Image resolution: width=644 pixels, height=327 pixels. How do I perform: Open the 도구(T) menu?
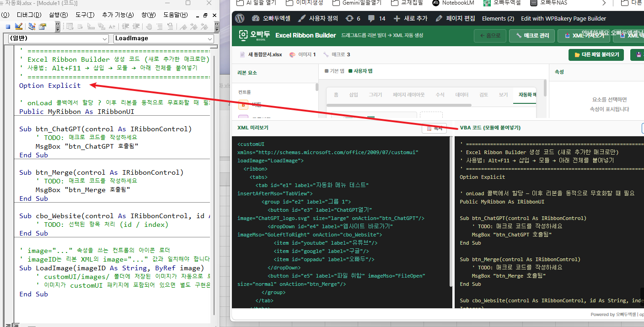pyautogui.click(x=85, y=15)
